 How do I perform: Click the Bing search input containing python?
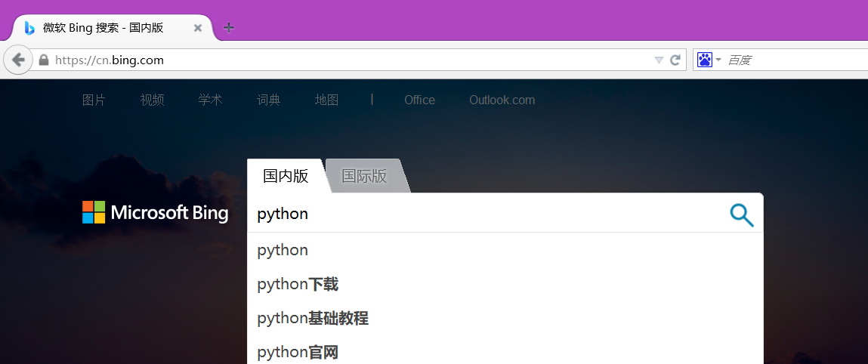(487, 214)
